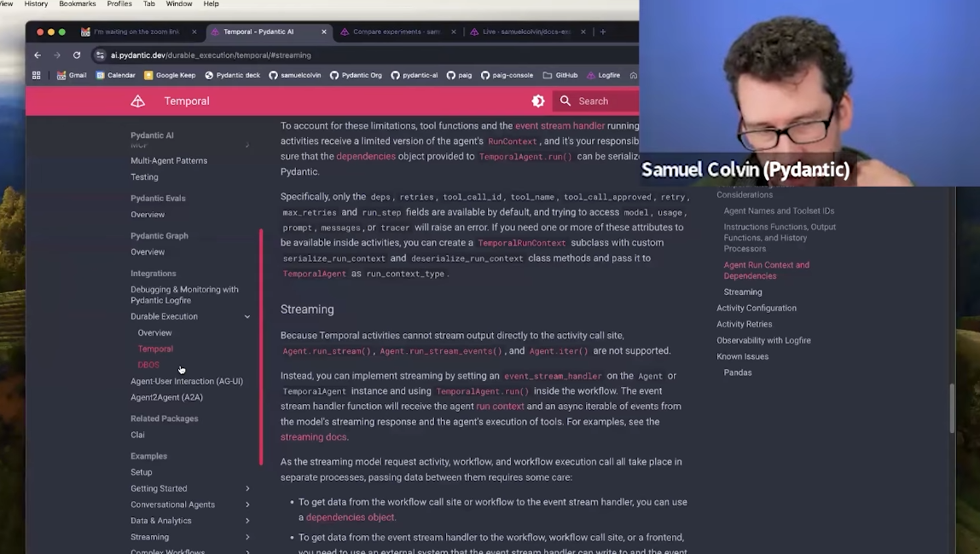Toggle the light/dark theme icon

click(x=537, y=101)
